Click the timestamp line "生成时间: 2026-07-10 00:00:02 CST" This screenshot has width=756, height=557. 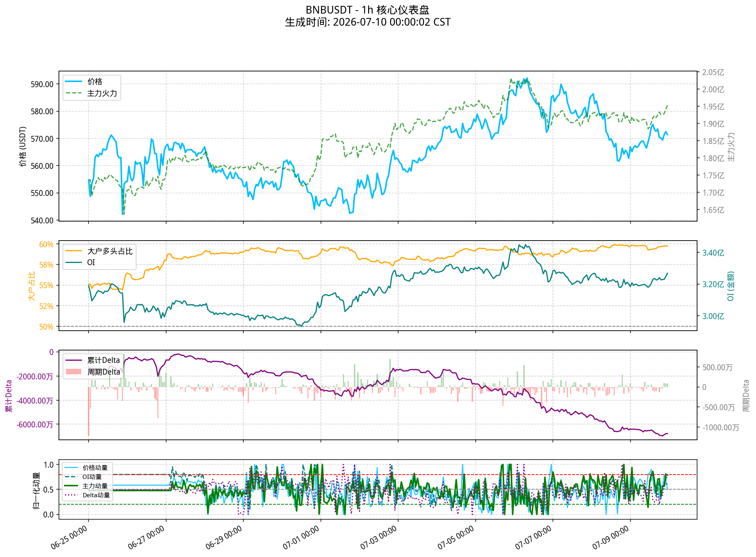[367, 22]
